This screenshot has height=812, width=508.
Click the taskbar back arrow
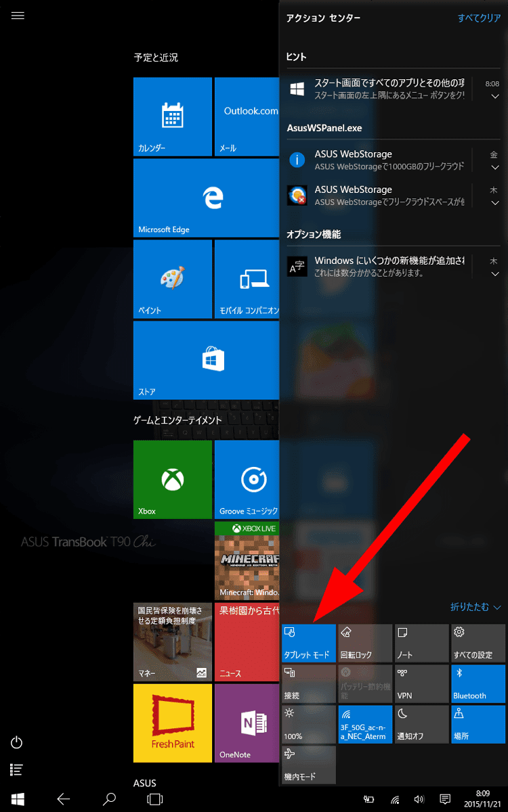coord(64,799)
